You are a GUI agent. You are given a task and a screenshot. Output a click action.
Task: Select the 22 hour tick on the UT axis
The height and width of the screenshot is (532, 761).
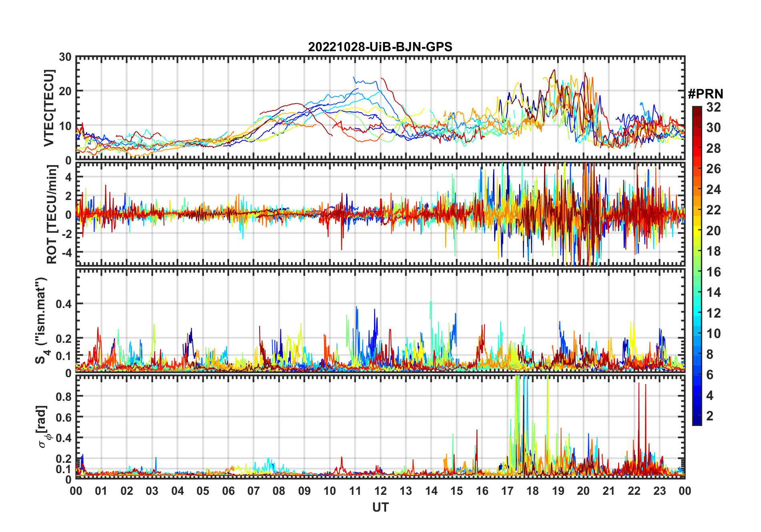[x=634, y=491]
